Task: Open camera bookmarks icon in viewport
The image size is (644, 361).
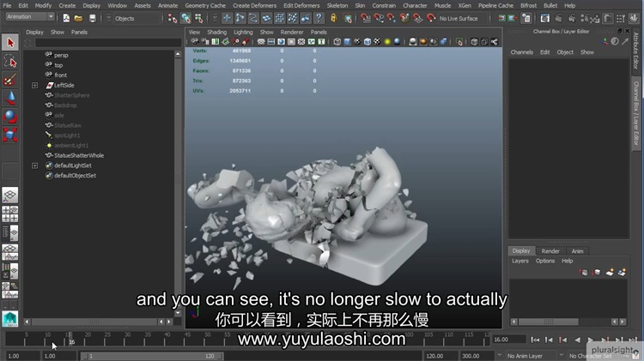Action: pos(216,41)
